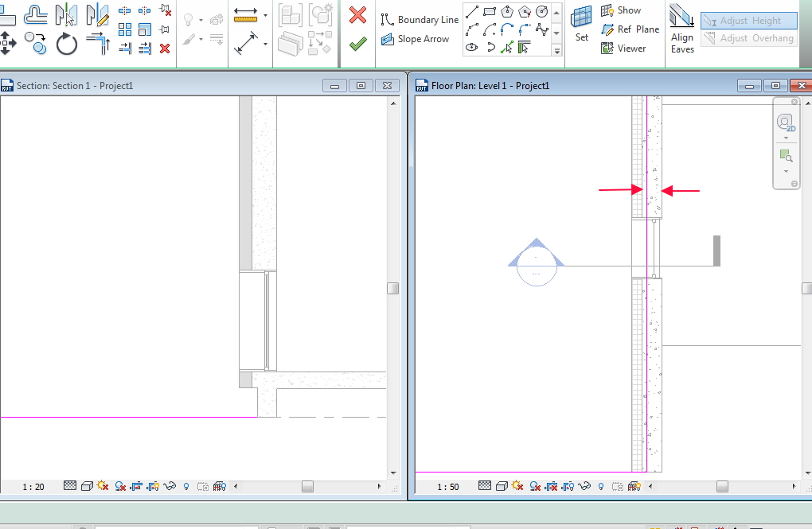The image size is (812, 529).
Task: Open Visual Style menu in Floor Plan view bar
Action: click(502, 486)
